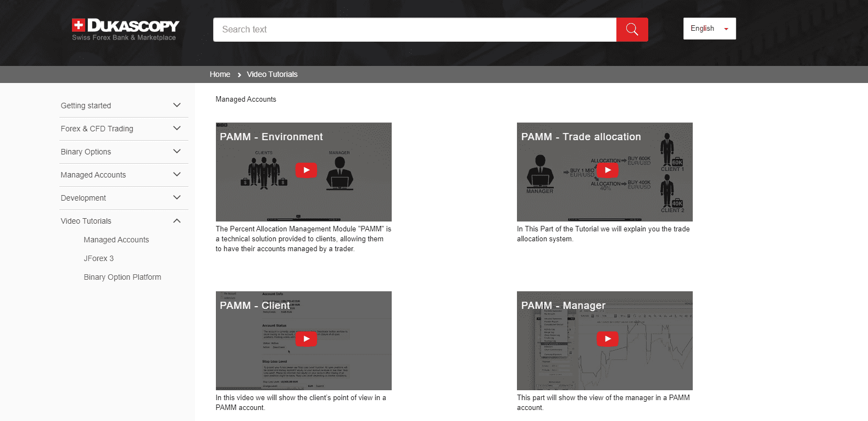Open the Forex & CFD Trading menu item
The height and width of the screenshot is (421, 868).
[x=97, y=129]
